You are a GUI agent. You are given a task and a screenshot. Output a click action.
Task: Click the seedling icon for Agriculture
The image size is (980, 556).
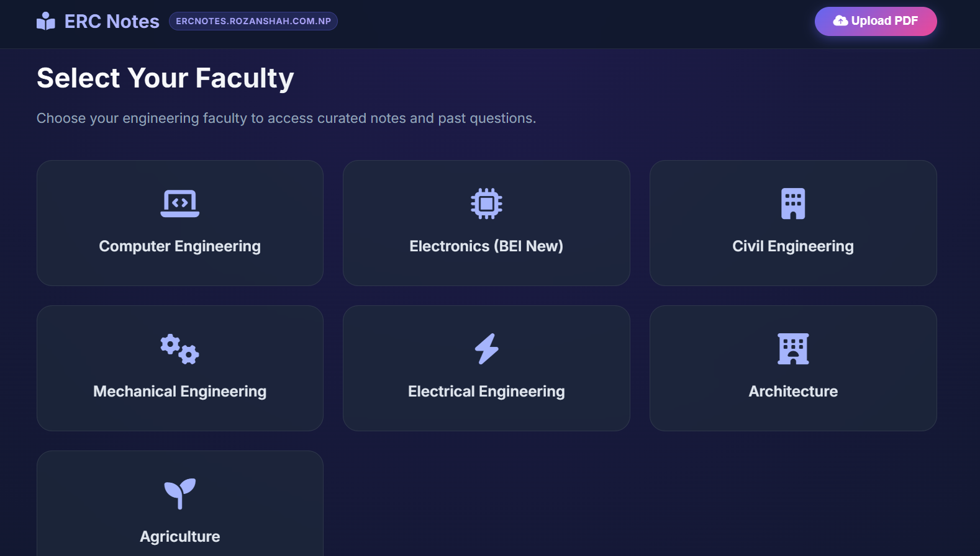(x=180, y=494)
